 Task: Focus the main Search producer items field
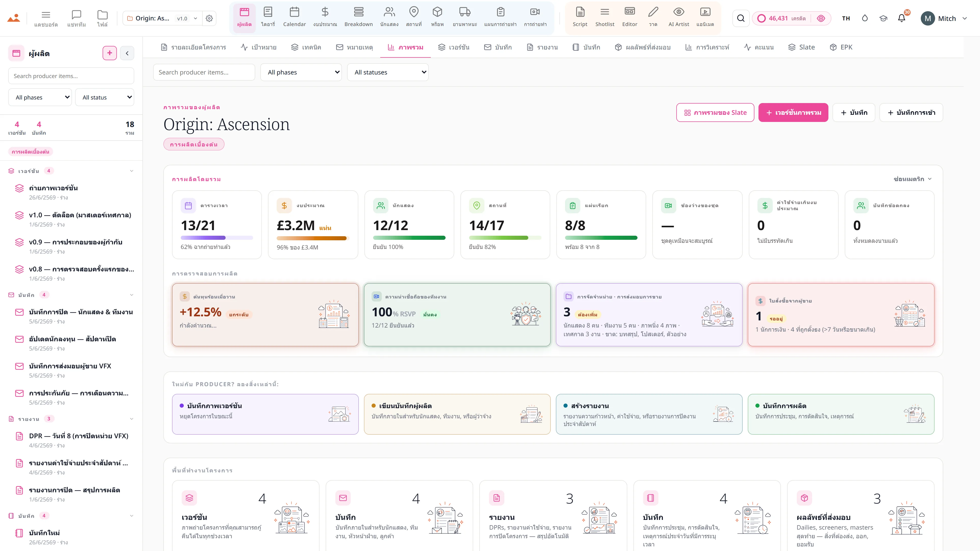coord(204,72)
